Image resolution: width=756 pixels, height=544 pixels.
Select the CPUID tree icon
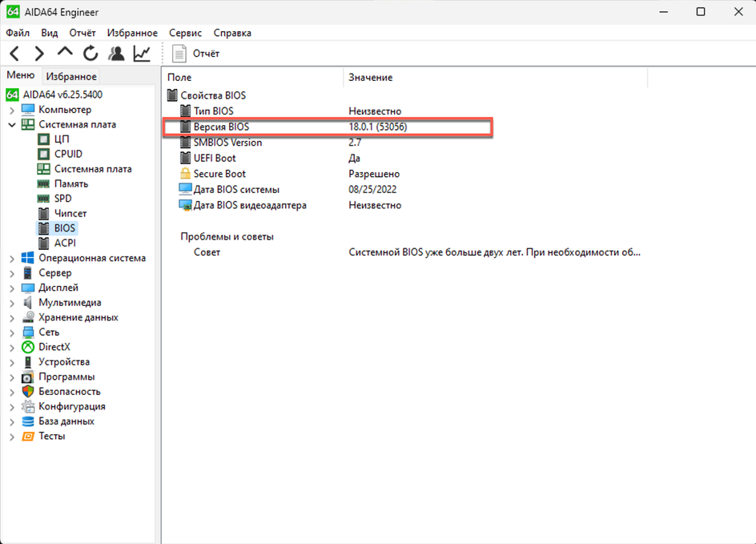(43, 155)
